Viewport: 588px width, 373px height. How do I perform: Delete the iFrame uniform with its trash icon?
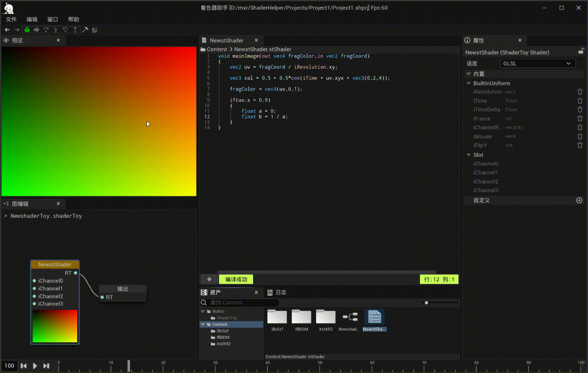pos(580,119)
